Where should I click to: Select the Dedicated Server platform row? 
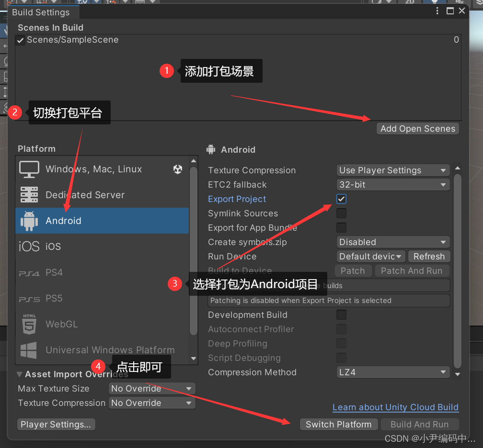[x=102, y=195]
